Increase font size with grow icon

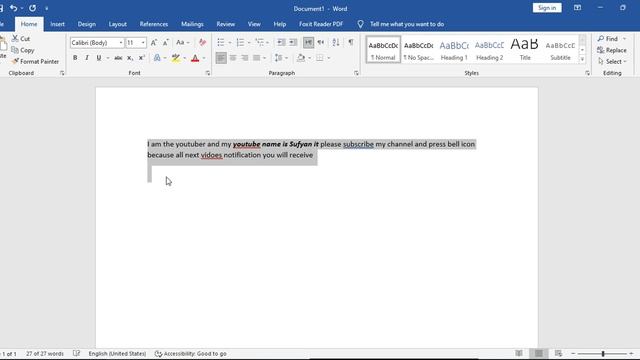154,42
